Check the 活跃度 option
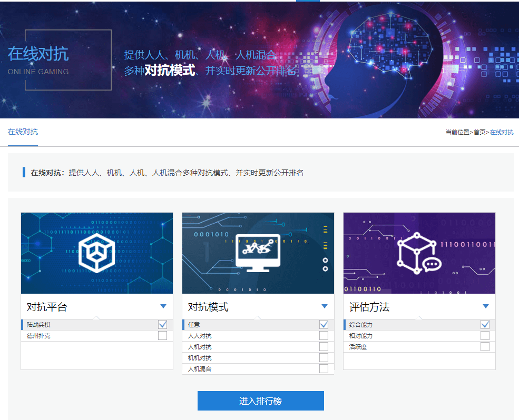519x420 pixels. pos(485,347)
